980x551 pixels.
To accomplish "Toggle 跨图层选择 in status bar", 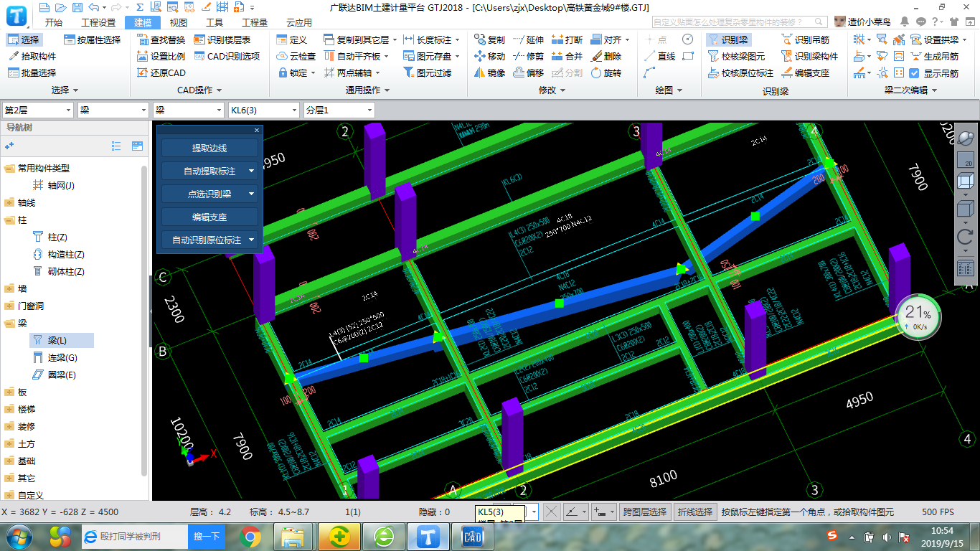I will 644,512.
